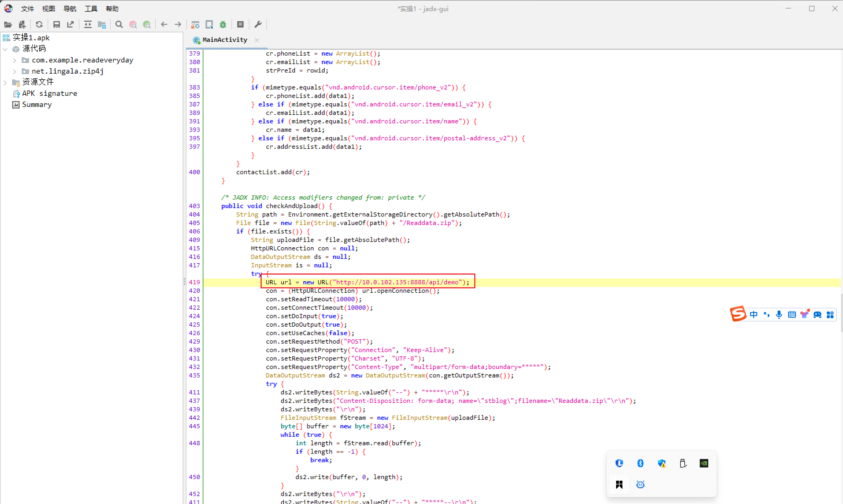Click the green comment search icon
Screen dimensions: 843x504
pos(147,24)
